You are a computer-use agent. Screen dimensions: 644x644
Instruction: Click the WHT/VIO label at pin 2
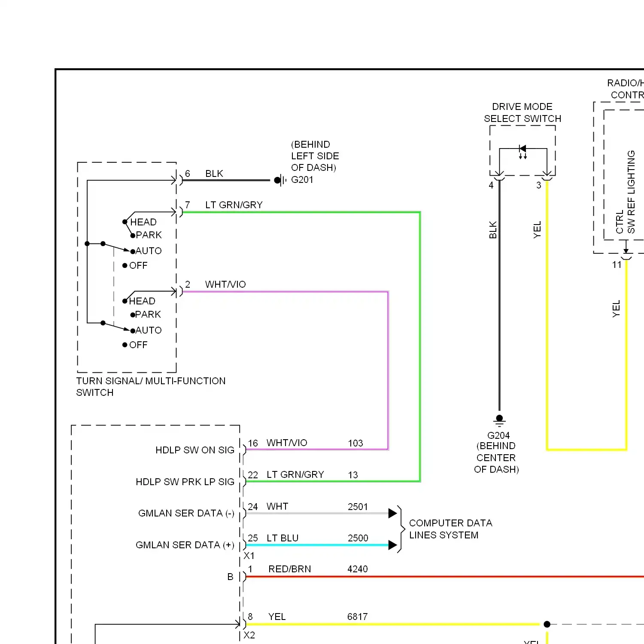tap(225, 285)
